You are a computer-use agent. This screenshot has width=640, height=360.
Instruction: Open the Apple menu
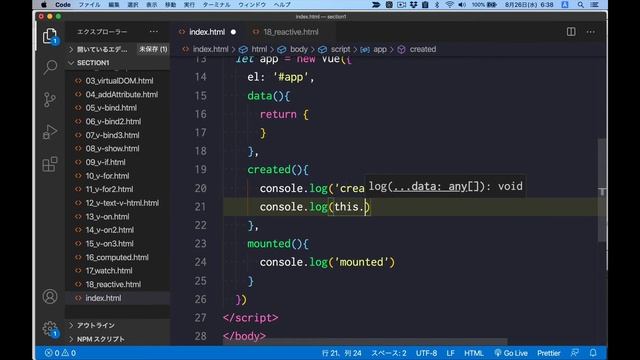44,5
